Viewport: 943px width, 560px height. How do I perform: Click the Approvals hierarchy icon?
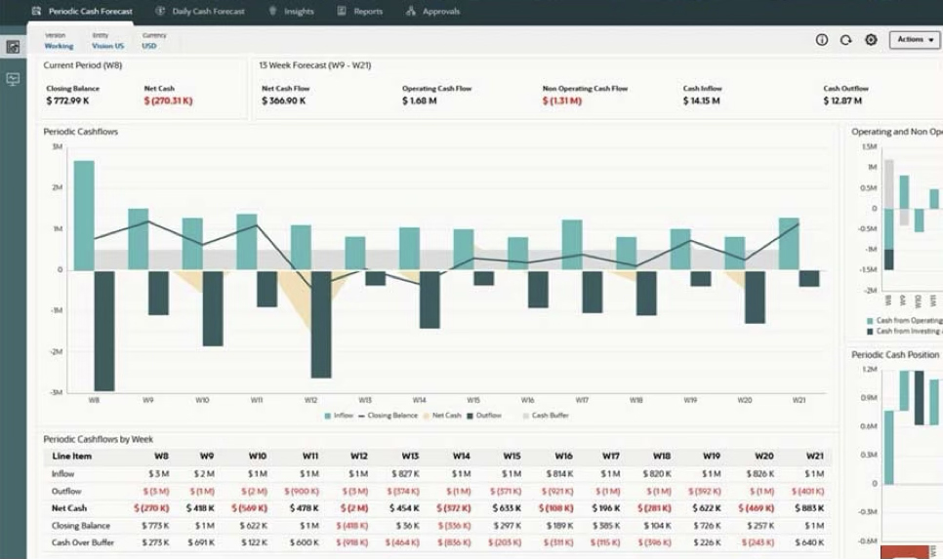tap(411, 12)
